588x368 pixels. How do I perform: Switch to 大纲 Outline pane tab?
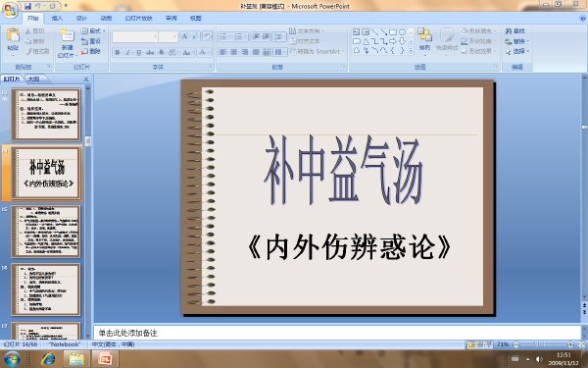pos(33,79)
